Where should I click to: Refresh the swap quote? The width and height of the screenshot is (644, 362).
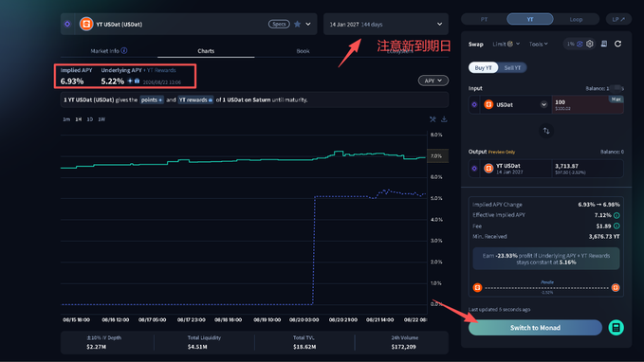(x=617, y=44)
